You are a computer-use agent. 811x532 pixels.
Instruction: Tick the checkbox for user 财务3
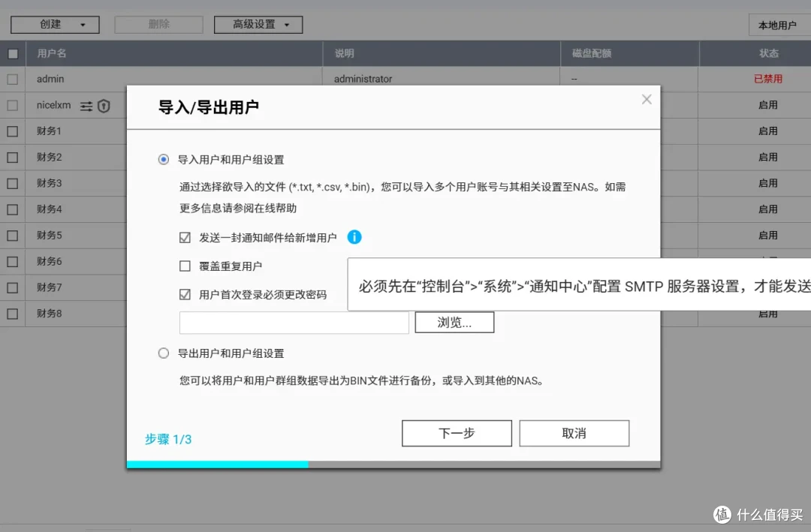click(x=13, y=184)
